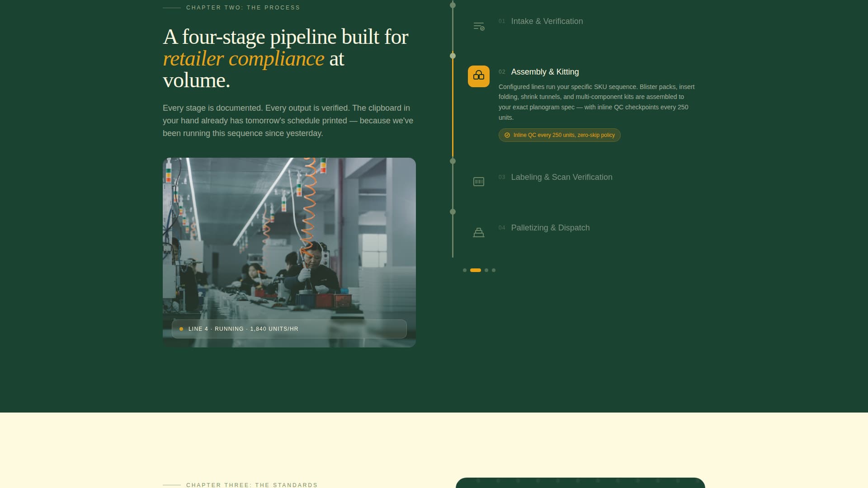Click the CHAPTER TWO: THE PROCESS label

point(242,7)
